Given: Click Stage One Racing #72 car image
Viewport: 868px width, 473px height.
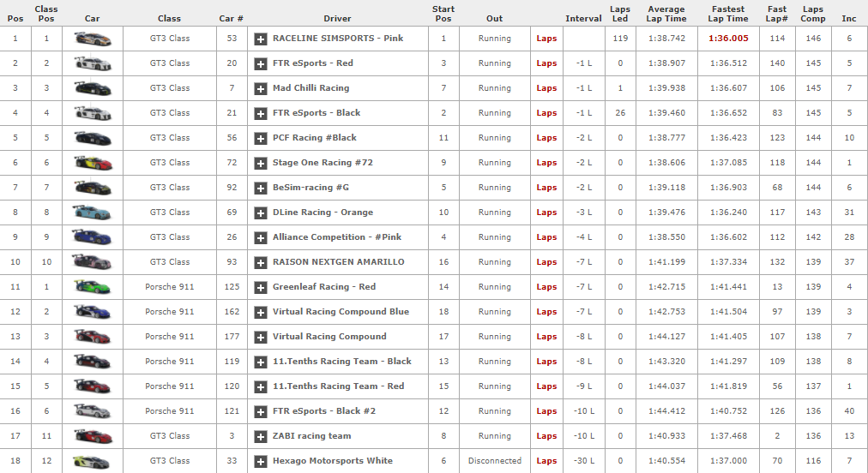Looking at the screenshot, I should [x=92, y=163].
